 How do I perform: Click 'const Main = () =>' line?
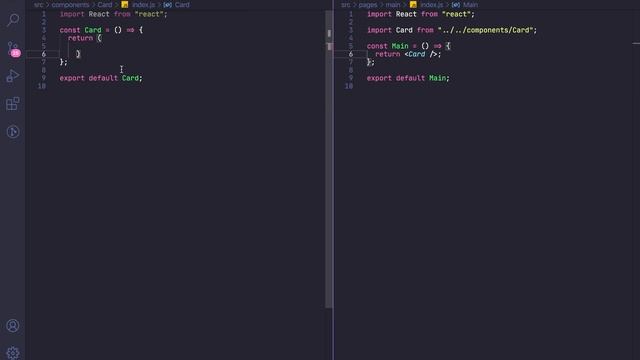(x=409, y=46)
